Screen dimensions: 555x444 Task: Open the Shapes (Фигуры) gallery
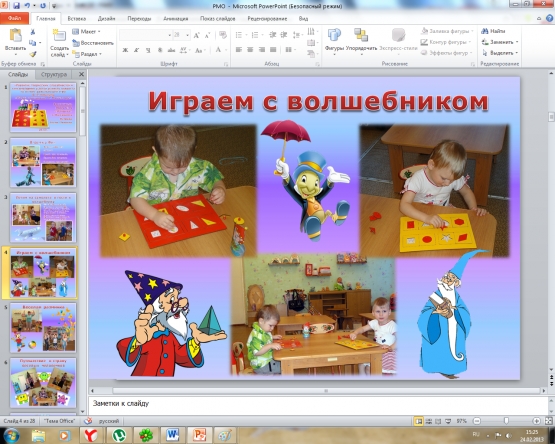[334, 41]
